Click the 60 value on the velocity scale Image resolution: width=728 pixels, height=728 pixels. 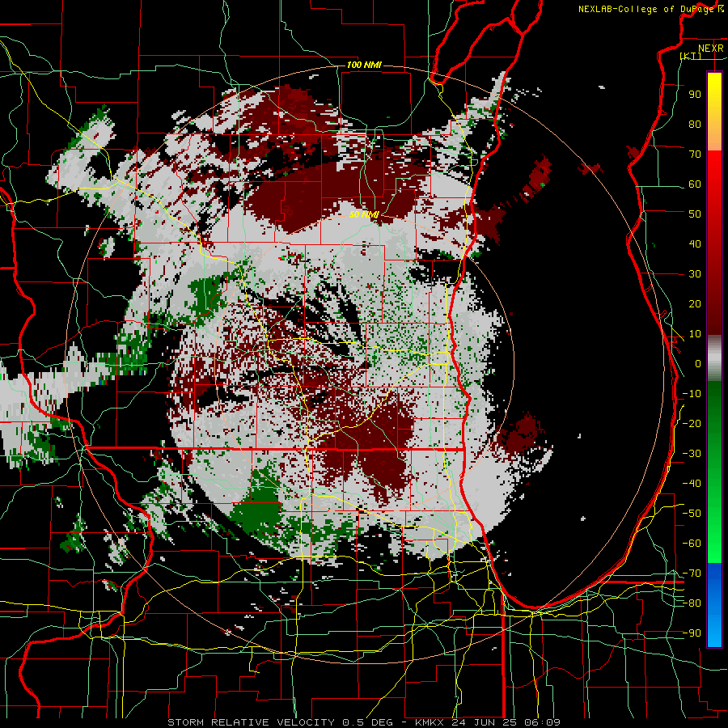[x=695, y=184]
